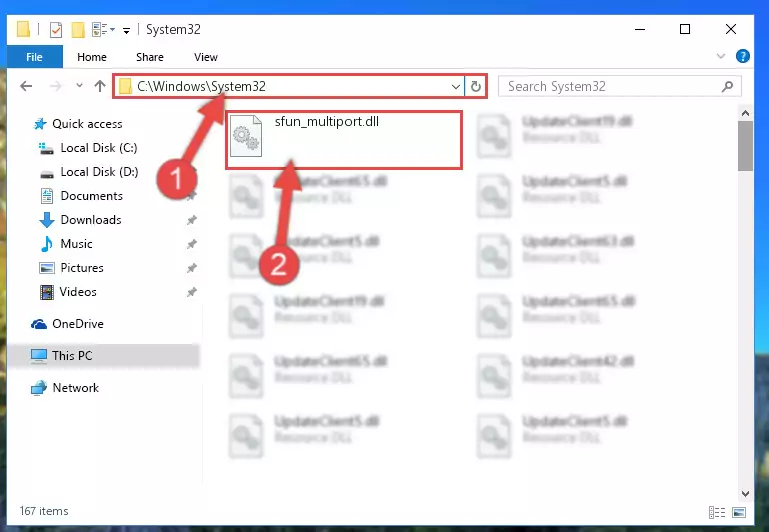Screen dimensions: 769x532
Task: Click the Search System32 box
Action: 619,86
